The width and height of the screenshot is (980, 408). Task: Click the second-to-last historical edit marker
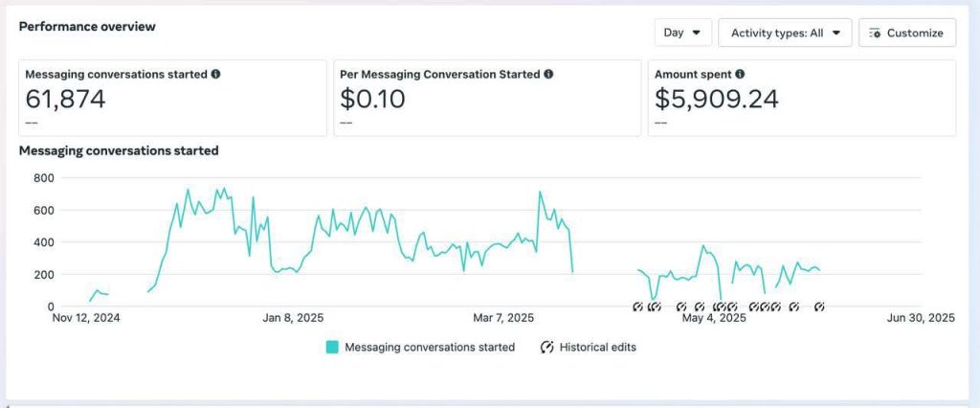coord(793,306)
